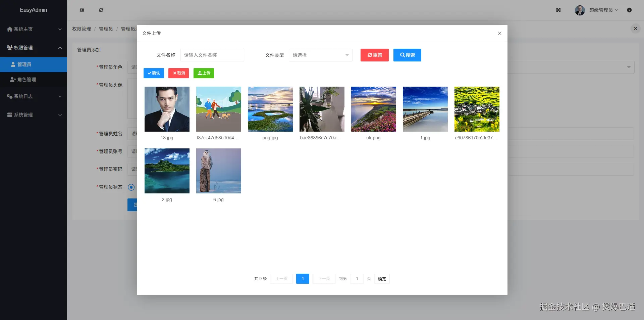Select the 管理员状态 radio button
The image size is (644, 320).
pyautogui.click(x=131, y=187)
